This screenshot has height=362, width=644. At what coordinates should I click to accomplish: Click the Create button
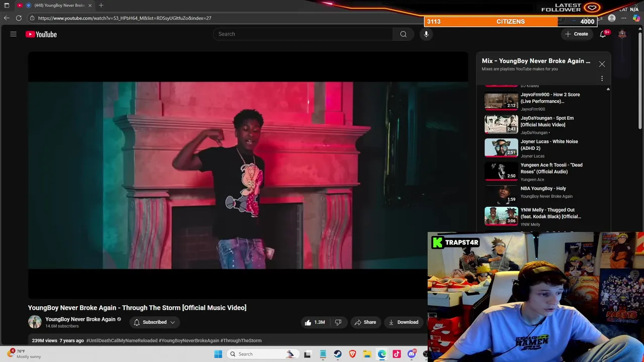[577, 34]
